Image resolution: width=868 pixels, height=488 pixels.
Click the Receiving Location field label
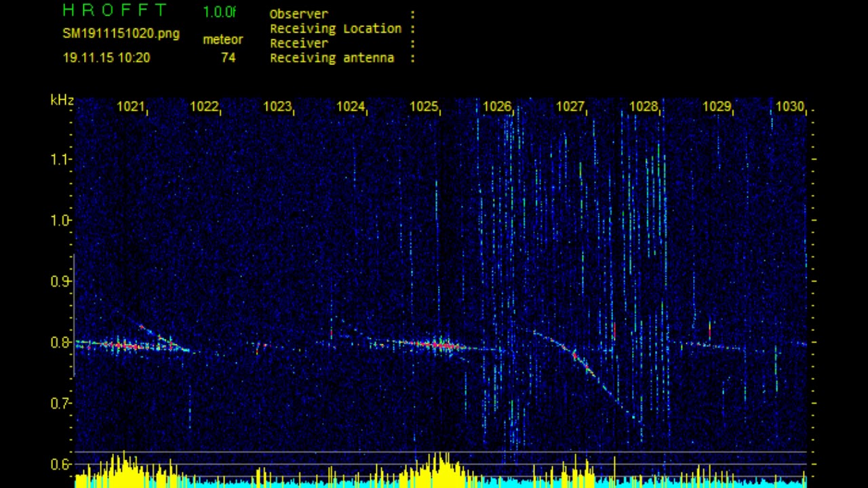[x=336, y=28]
